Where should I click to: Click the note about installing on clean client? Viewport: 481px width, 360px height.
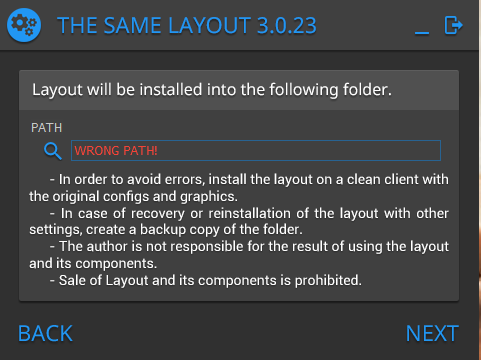239,188
